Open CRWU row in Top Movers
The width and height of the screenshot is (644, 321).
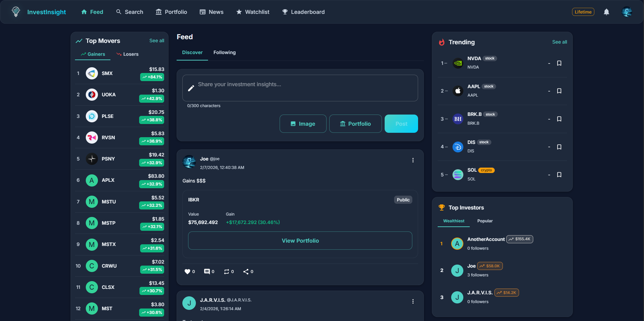120,266
